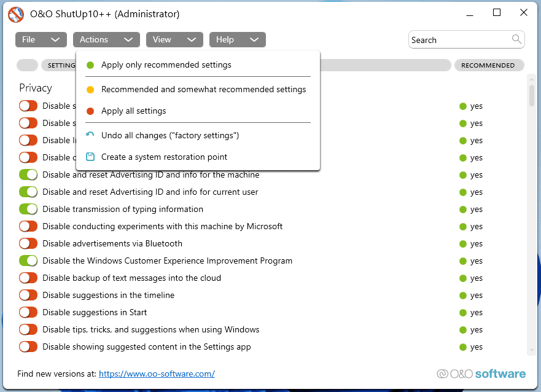Click the O&O ShutUp10++ app logo icon
This screenshot has width=541, height=392.
tap(15, 14)
